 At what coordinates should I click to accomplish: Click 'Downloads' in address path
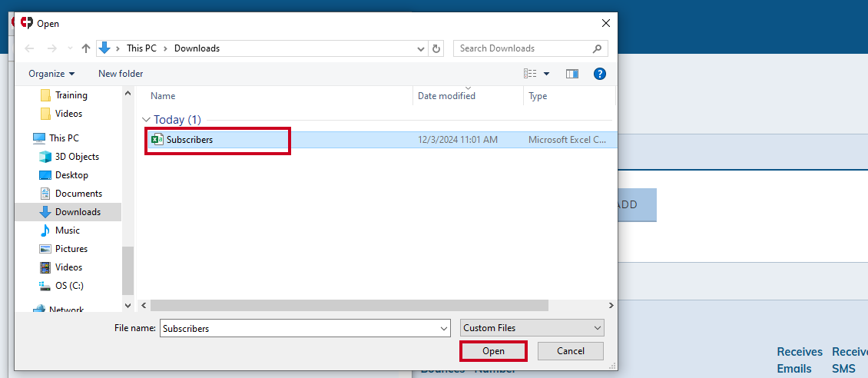point(197,48)
